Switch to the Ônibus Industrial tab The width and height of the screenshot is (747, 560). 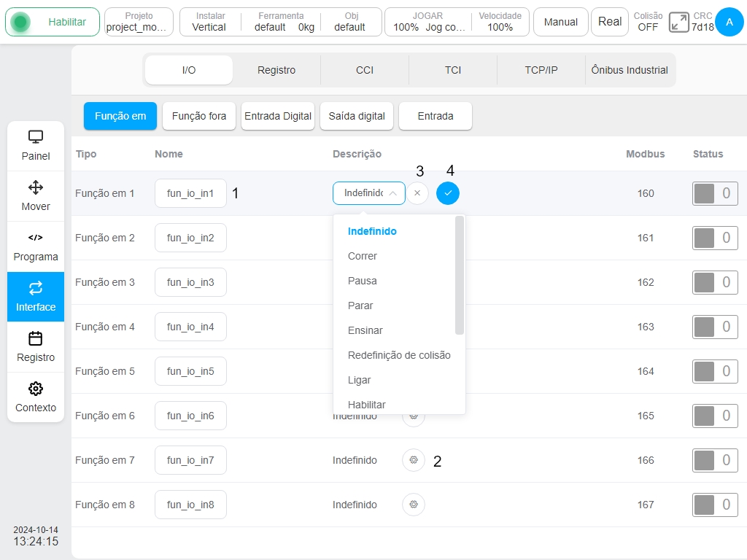tap(630, 70)
